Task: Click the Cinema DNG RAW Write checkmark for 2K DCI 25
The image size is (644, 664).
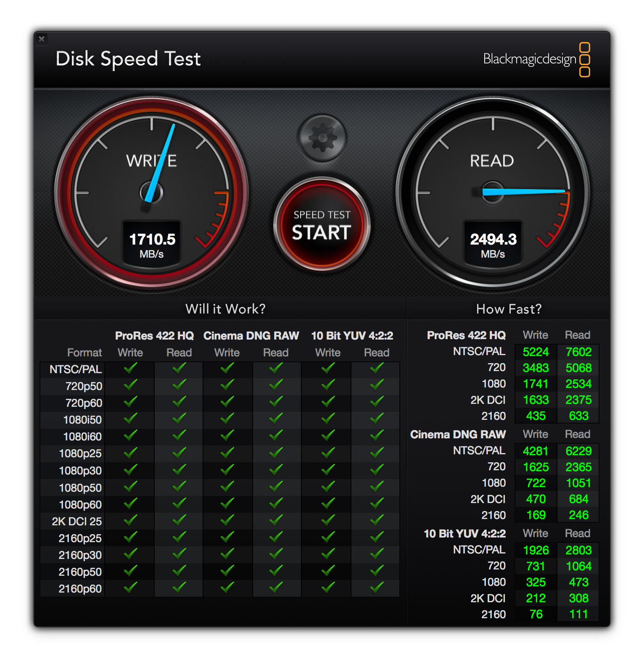Action: 227,520
